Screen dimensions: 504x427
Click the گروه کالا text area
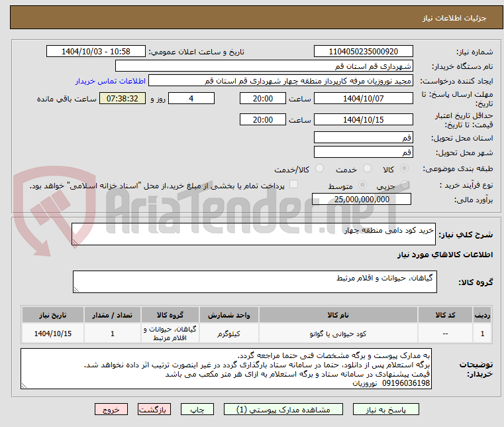click(x=254, y=282)
